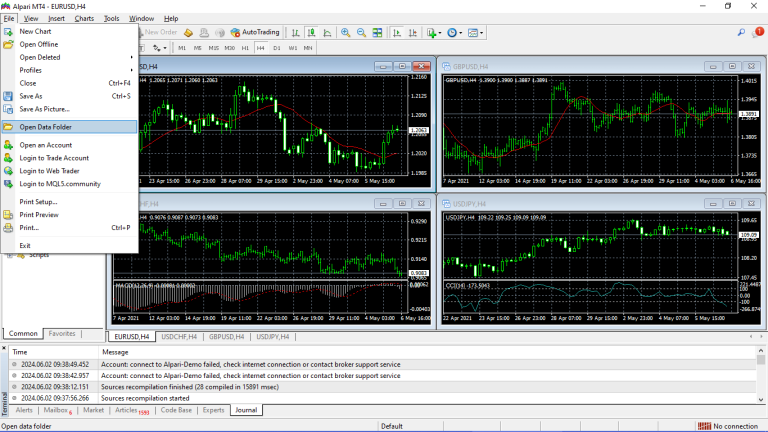Switch to candlestick chart view
The image size is (768, 432).
311,33
